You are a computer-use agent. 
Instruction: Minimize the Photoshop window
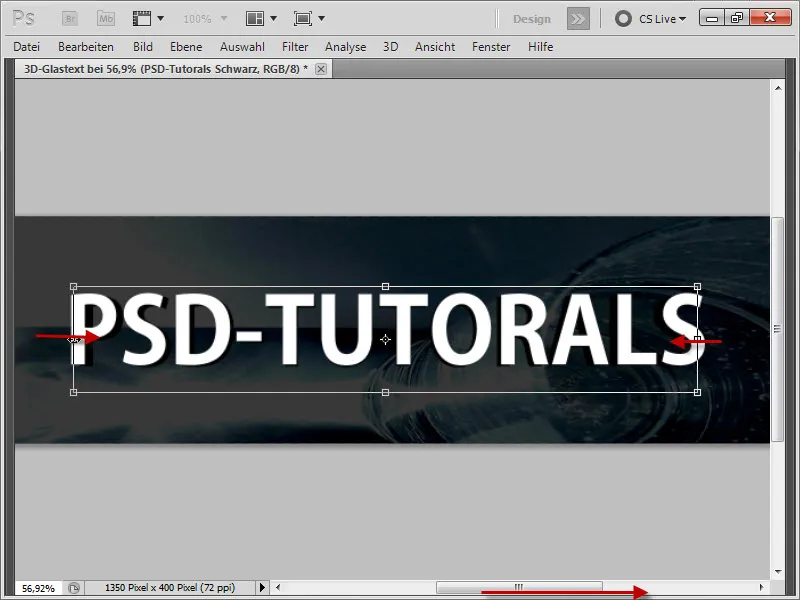pyautogui.click(x=712, y=18)
